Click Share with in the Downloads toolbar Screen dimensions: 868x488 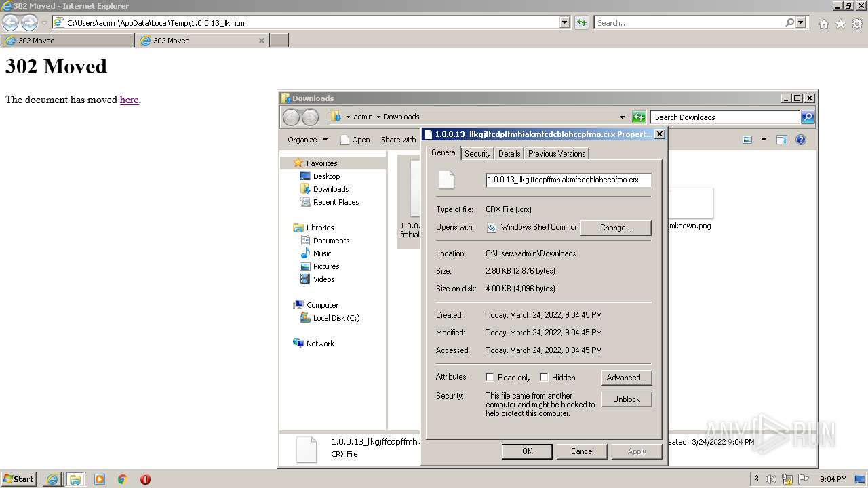click(x=398, y=140)
